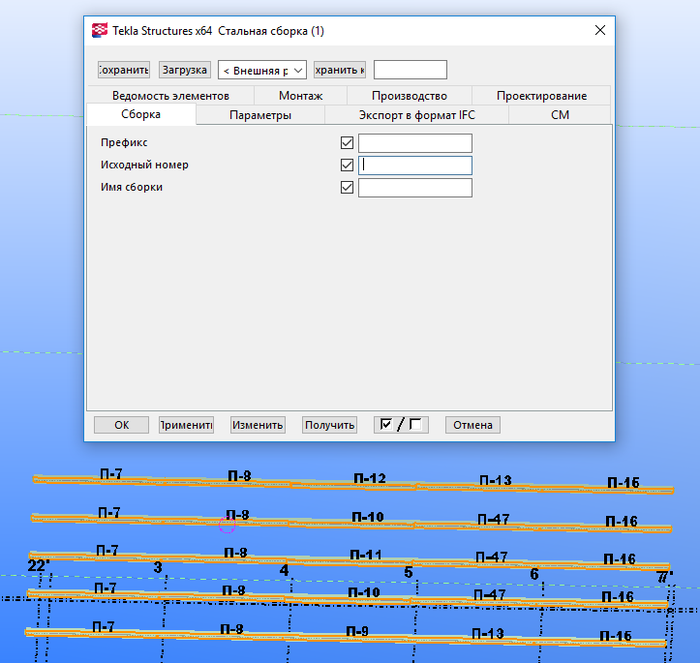Toggle all checkboxes on/off button
This screenshot has width=700, height=663.
[x=400, y=425]
